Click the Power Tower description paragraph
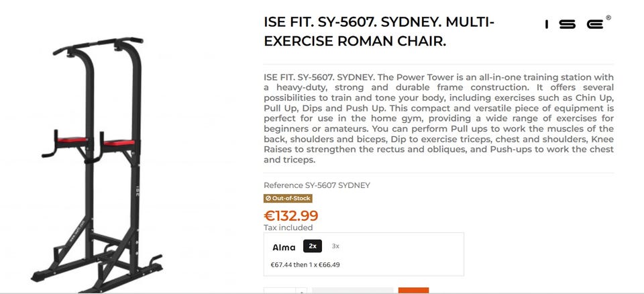Image resolution: width=644 pixels, height=294 pixels. pos(439,118)
